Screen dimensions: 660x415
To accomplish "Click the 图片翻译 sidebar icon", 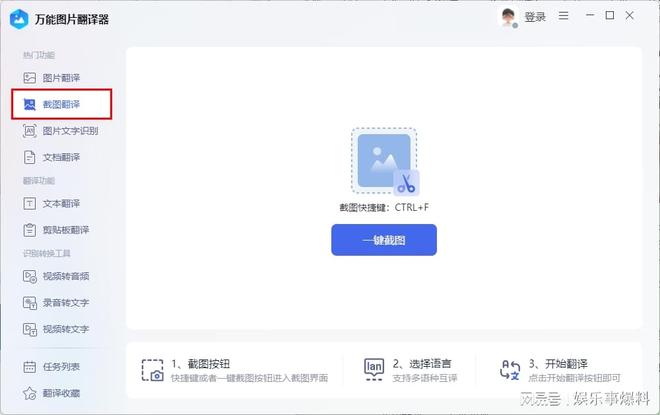I will [29, 78].
